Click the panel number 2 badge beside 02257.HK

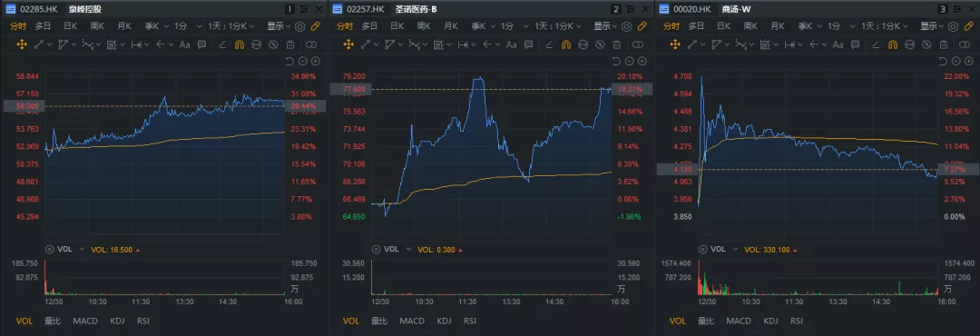[x=616, y=9]
